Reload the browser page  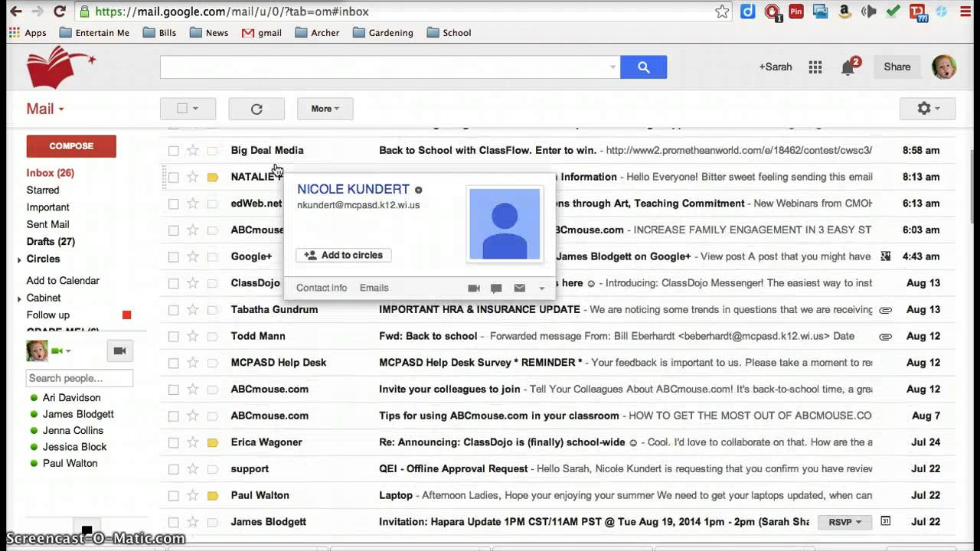[59, 11]
